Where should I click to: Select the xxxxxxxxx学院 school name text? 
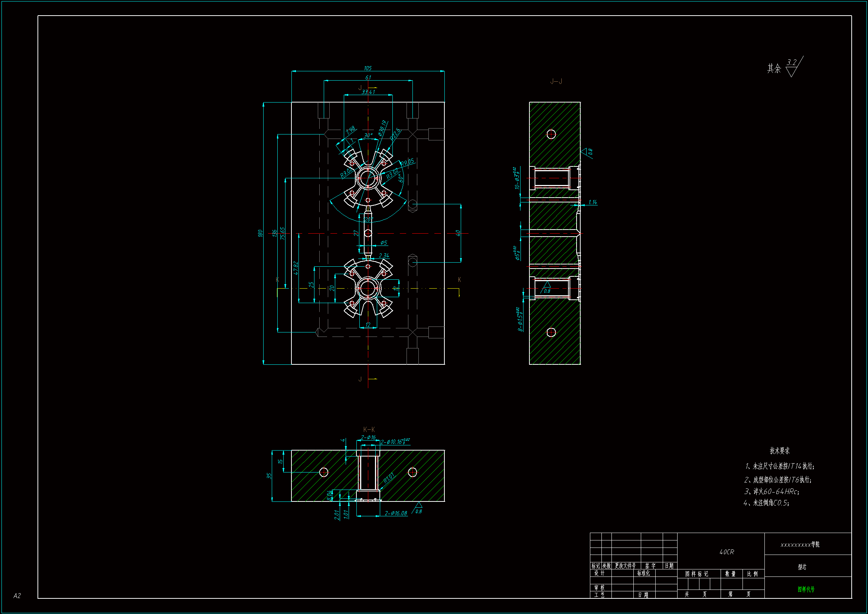(x=800, y=545)
